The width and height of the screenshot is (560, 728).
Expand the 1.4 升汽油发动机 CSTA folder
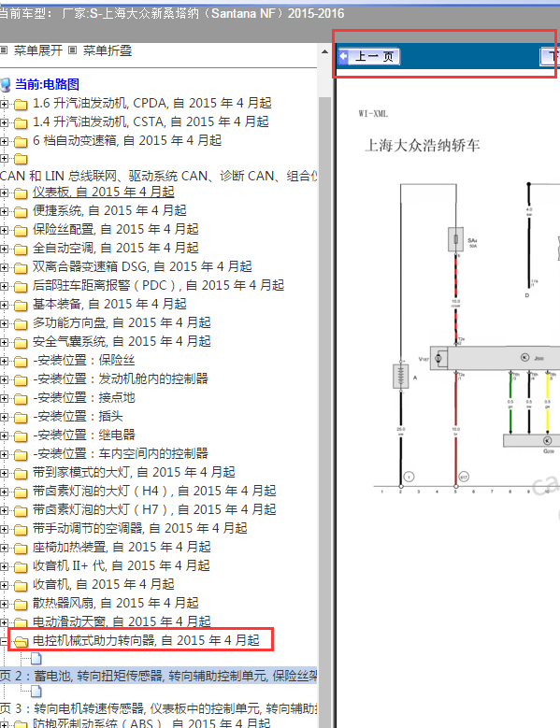tap(4, 122)
